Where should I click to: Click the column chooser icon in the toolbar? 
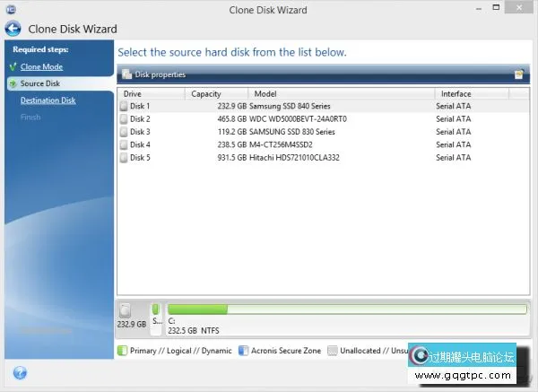coord(518,74)
